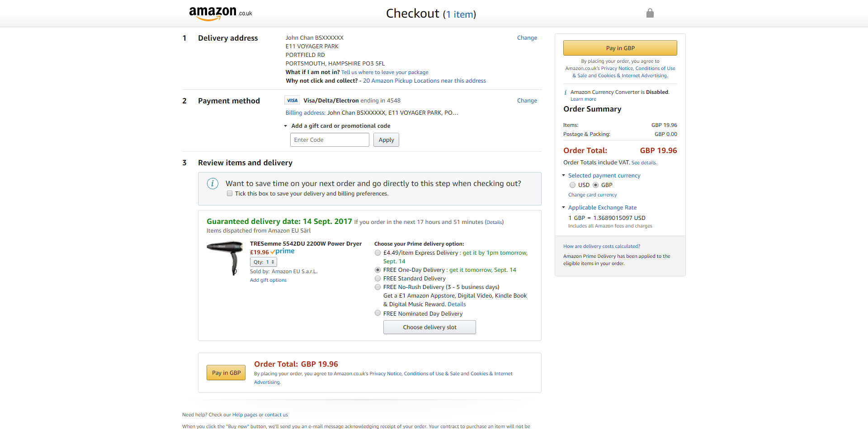The height and width of the screenshot is (429, 868).
Task: Click the Enter Code input field
Action: tap(330, 140)
